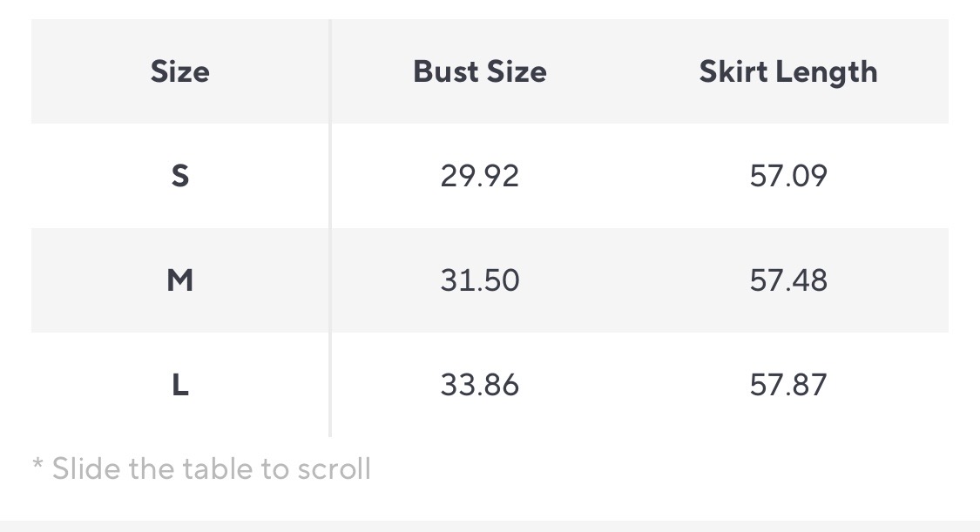Screen dimensions: 980x532
Task: Click the 57.48 skirt length cell
Action: pos(787,280)
